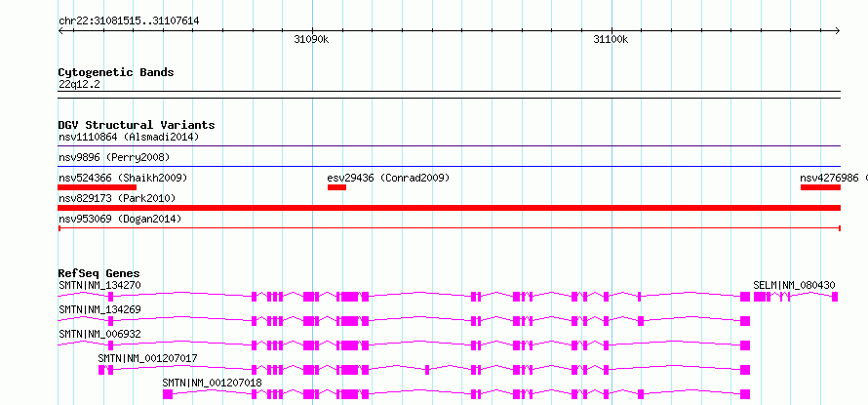The width and height of the screenshot is (868, 405).
Task: Click the Cytogenetic Bands track header
Action: [116, 72]
